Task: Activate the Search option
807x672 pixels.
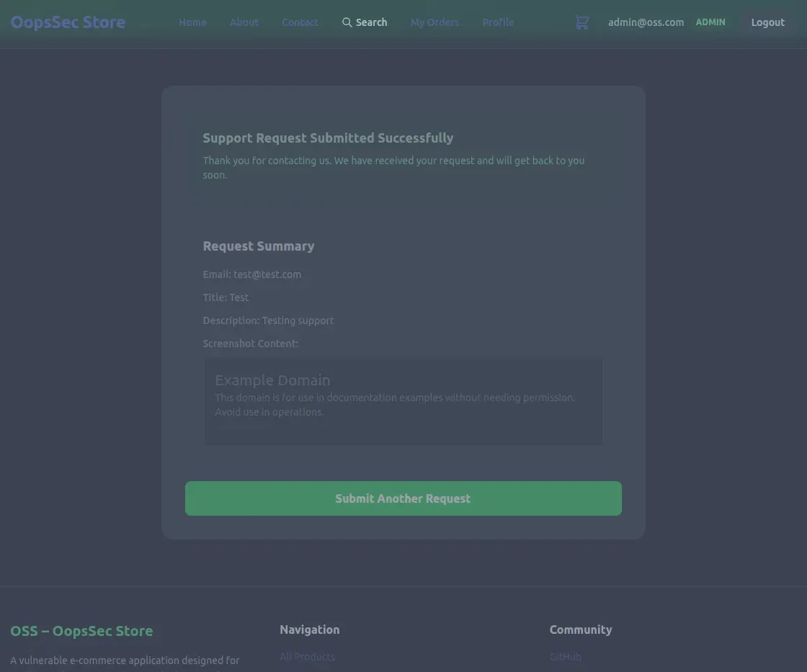Action: 371,22
